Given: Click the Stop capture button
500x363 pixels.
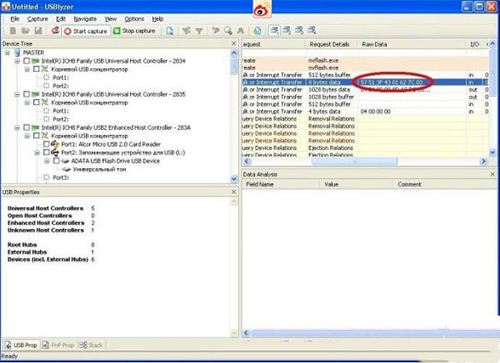Looking at the screenshot, I should click(135, 31).
